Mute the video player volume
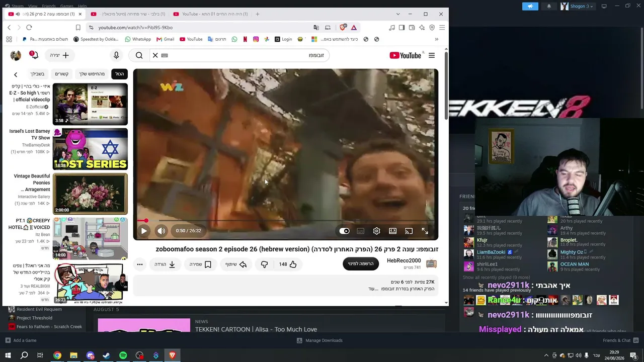This screenshot has height=362, width=644. click(x=161, y=231)
